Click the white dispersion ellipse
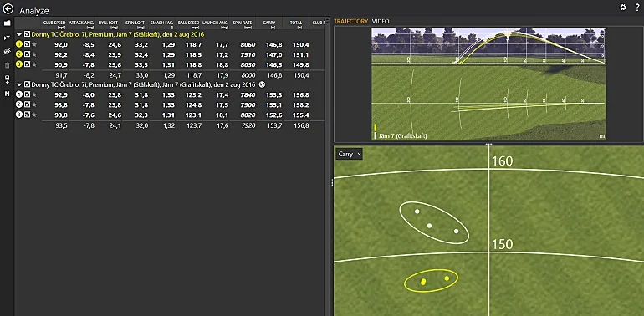Screen dimensions: 644x316 click(x=434, y=223)
